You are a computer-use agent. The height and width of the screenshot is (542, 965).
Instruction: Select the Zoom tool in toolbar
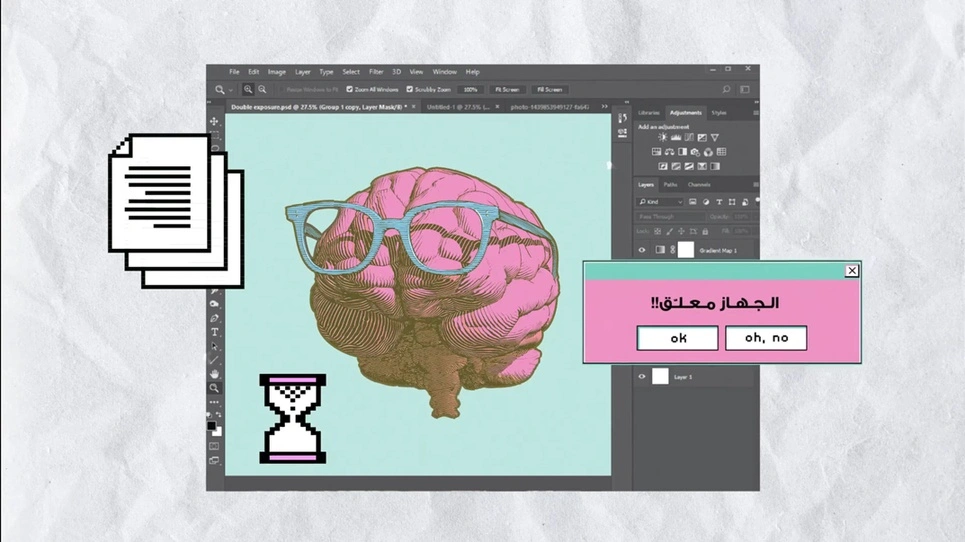[x=214, y=388]
